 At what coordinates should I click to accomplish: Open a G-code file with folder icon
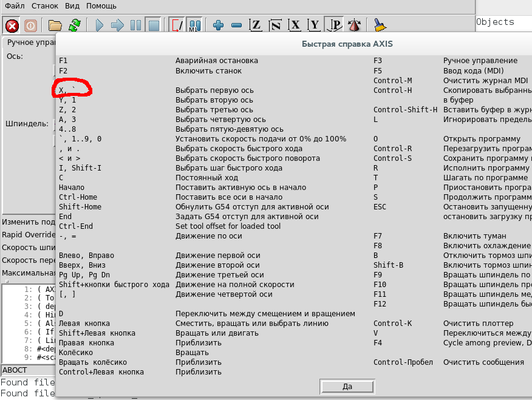click(x=55, y=25)
